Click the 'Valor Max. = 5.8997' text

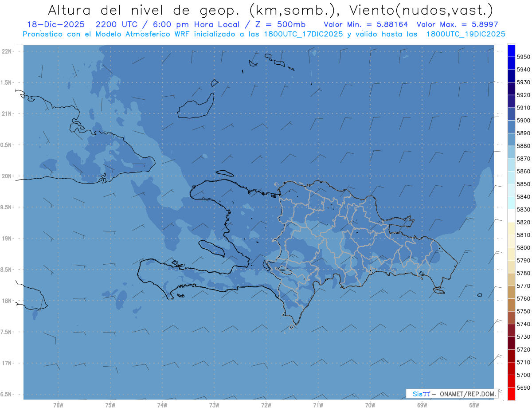point(457,25)
